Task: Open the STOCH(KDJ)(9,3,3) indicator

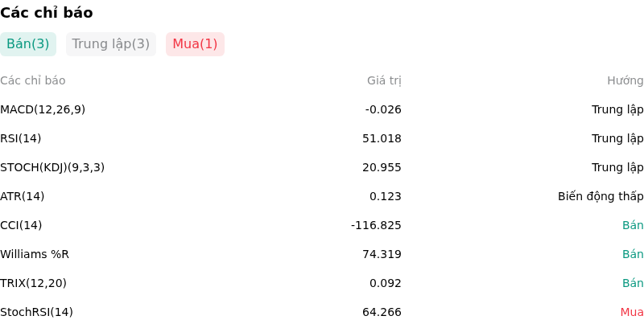Action: click(52, 167)
